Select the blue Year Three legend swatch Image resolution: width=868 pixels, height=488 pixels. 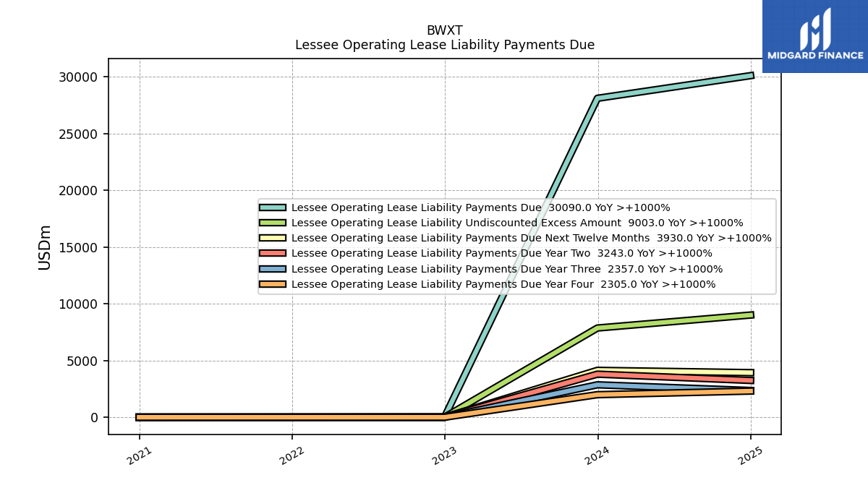coord(273,269)
